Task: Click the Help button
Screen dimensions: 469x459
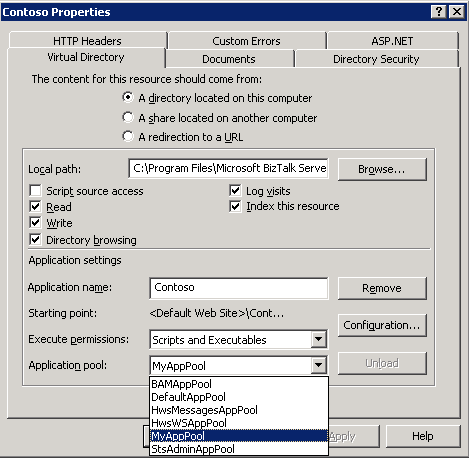Action: tap(423, 436)
